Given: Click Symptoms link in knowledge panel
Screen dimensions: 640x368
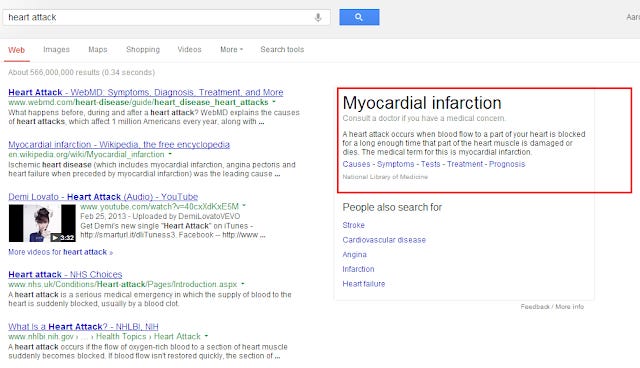Looking at the screenshot, I should coord(396,164).
